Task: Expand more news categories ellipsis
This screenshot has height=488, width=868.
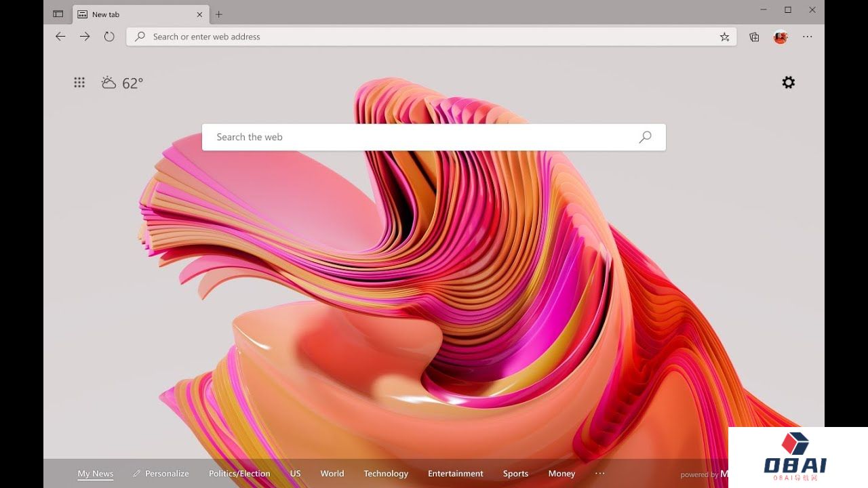Action: (599, 474)
